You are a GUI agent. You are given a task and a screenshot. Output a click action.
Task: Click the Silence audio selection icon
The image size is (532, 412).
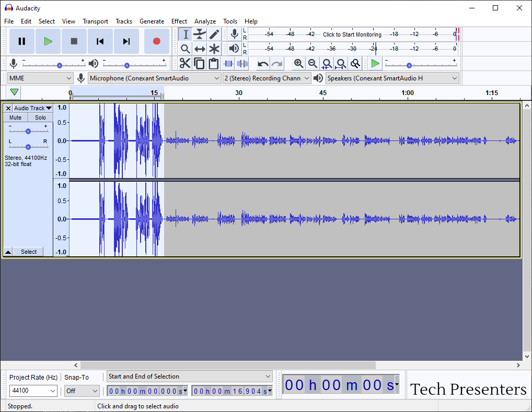[x=242, y=63]
